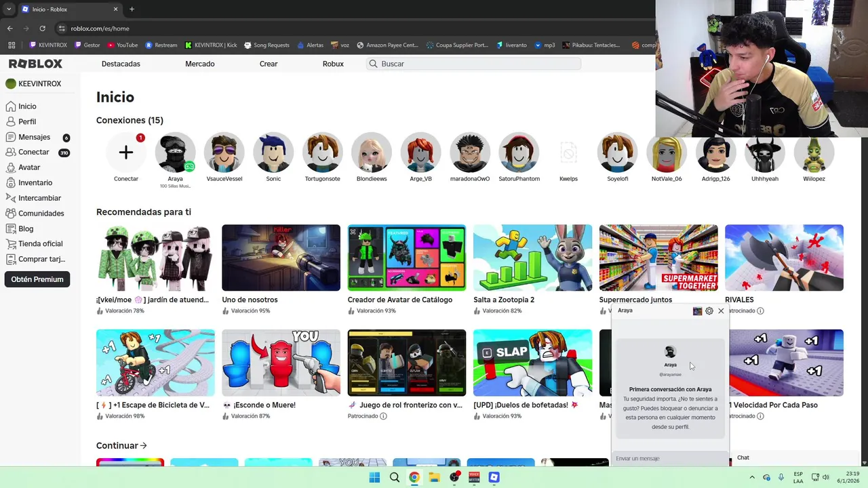Click Chrome icon in taskbar

pos(414,477)
